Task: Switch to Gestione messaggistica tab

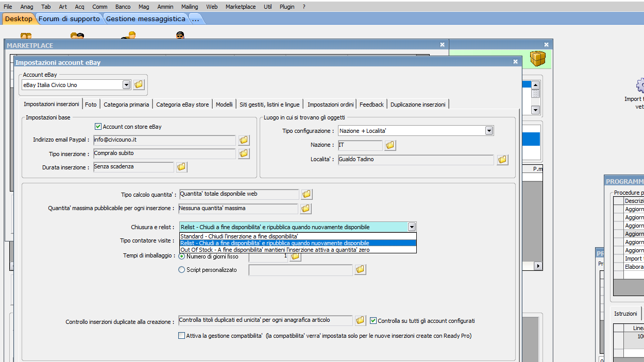Action: click(145, 19)
